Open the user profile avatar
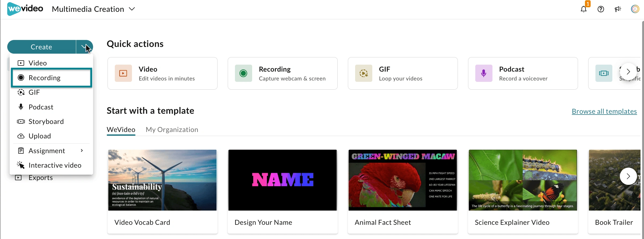This screenshot has height=239, width=644. pyautogui.click(x=635, y=9)
